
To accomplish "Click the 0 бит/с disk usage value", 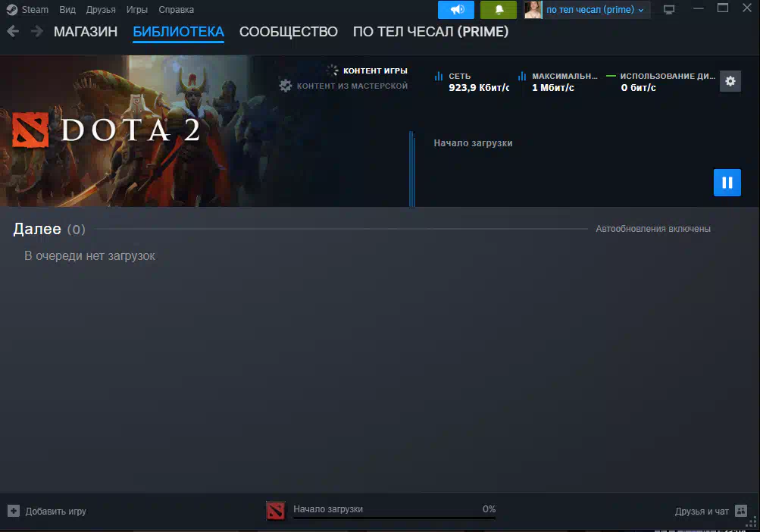I will click(638, 88).
